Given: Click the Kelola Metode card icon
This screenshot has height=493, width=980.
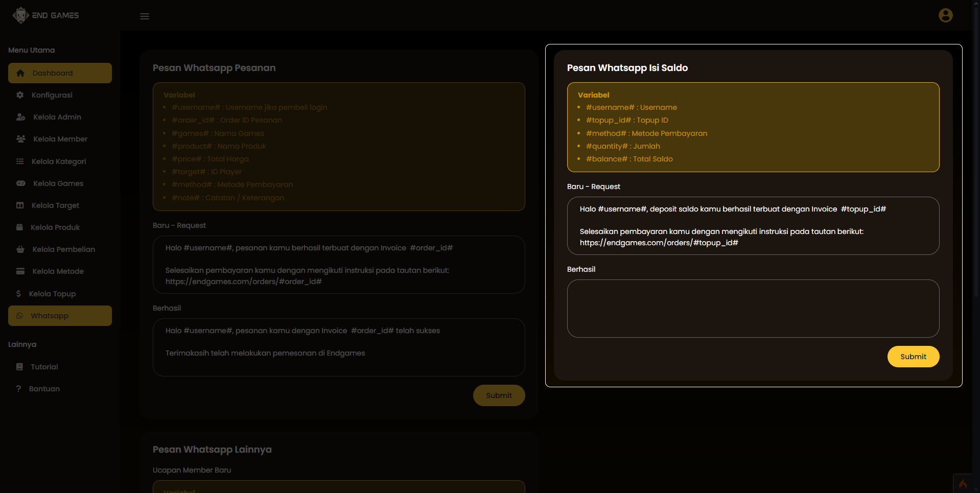Looking at the screenshot, I should pyautogui.click(x=20, y=271).
